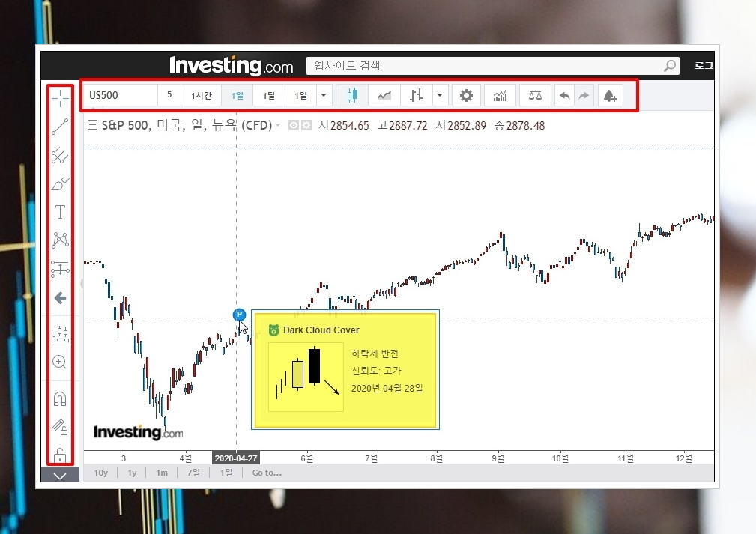Expand the sidebar with bottom chevron
This screenshot has height=534, width=756.
point(60,476)
